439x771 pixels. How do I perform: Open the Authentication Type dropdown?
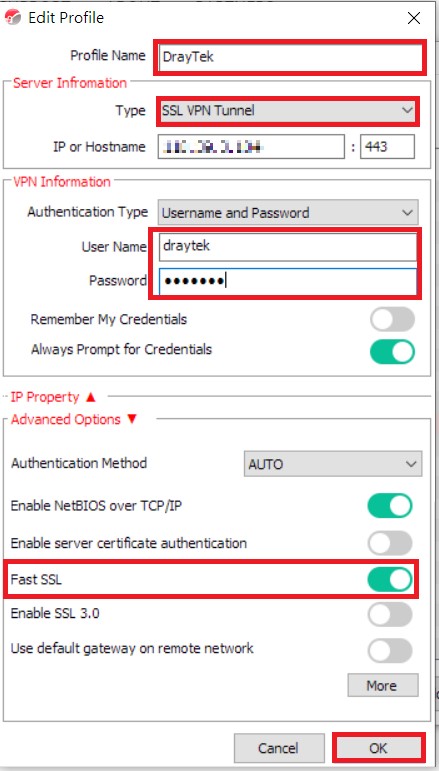(x=288, y=212)
